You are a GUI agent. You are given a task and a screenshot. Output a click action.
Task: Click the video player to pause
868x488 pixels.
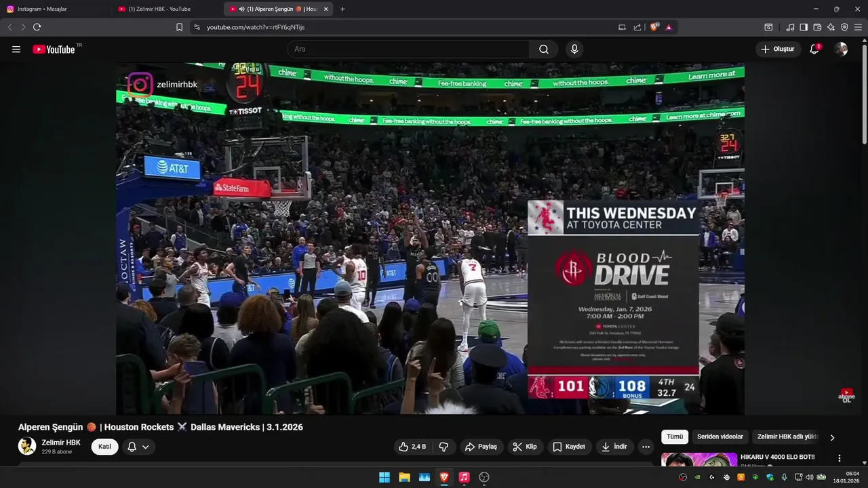pyautogui.click(x=430, y=239)
